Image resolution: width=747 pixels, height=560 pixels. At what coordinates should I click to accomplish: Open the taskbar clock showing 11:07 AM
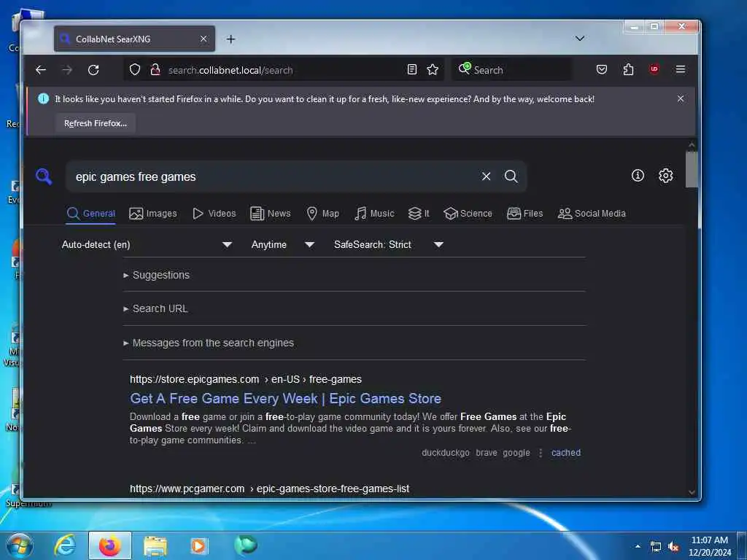(710, 546)
